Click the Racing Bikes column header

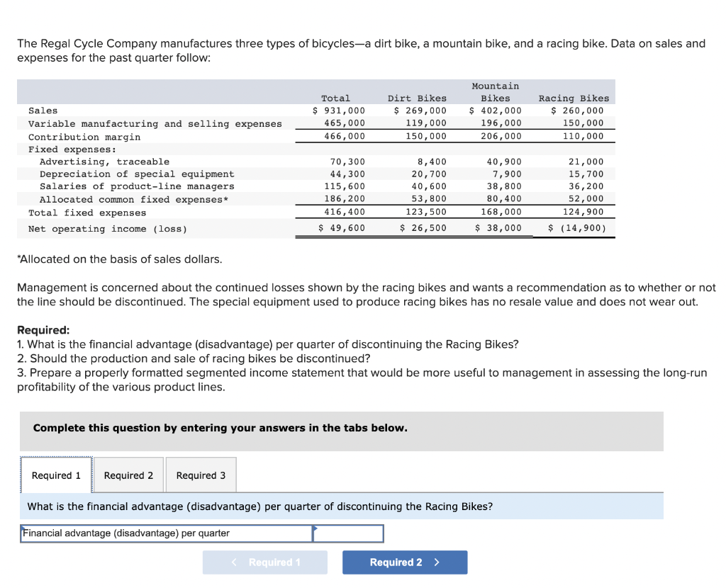(x=574, y=98)
